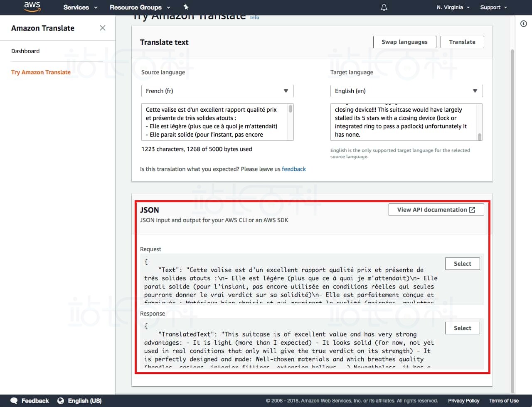The image size is (532, 407).
Task: Open the Privacy Policy link
Action: 463,401
